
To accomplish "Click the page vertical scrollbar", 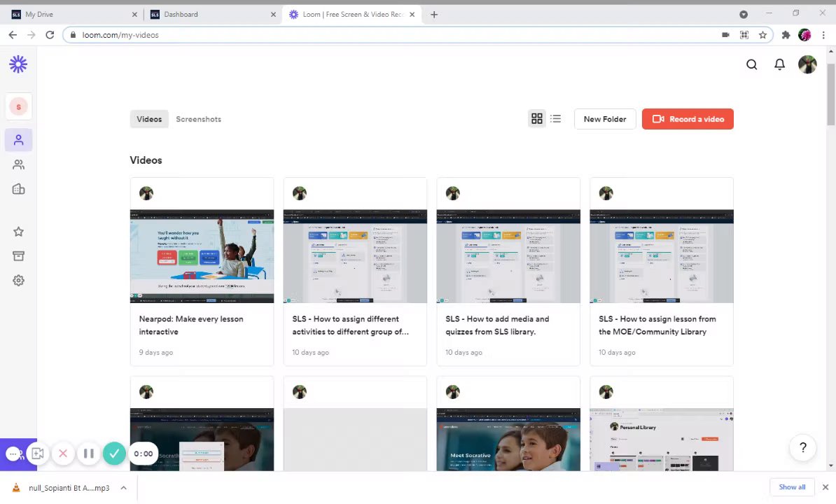I will click(830, 94).
